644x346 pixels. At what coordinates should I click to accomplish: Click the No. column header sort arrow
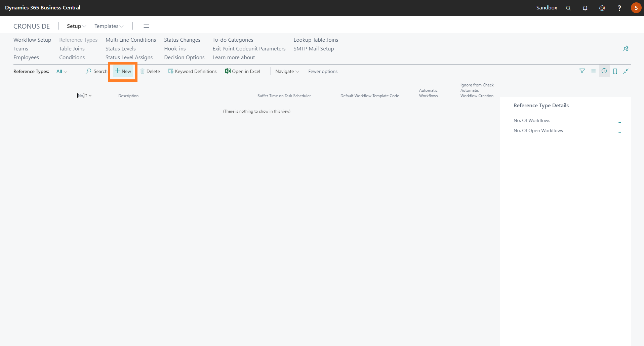[87, 96]
